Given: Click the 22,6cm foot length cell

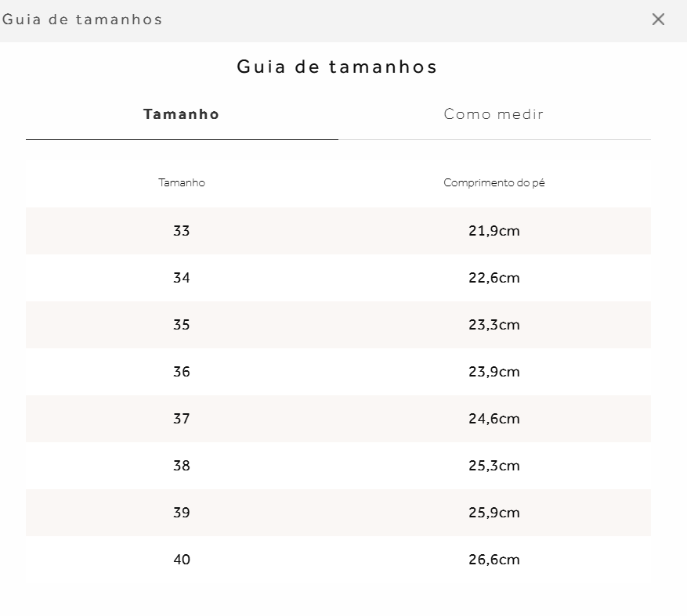Looking at the screenshot, I should [x=494, y=278].
